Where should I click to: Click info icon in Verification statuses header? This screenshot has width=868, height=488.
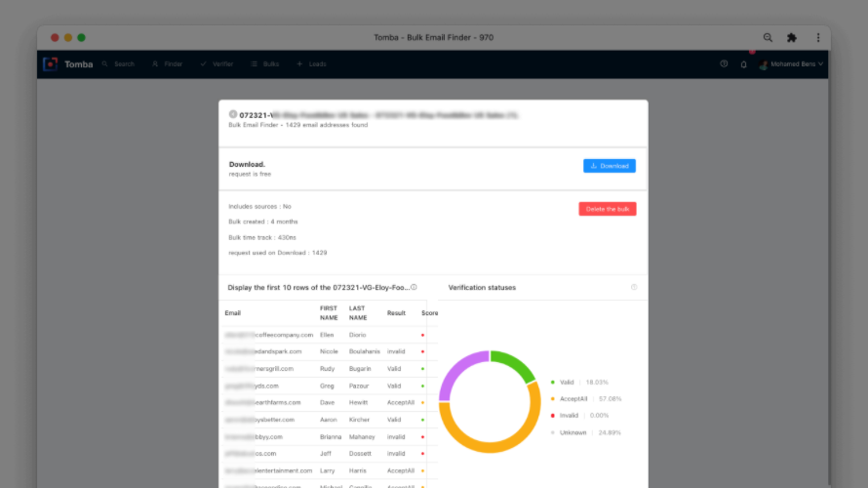(x=634, y=287)
